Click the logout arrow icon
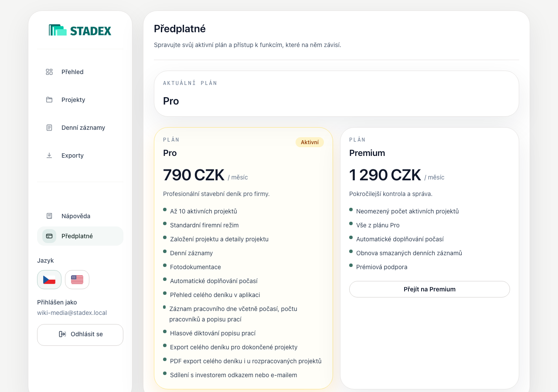This screenshot has width=558, height=392. point(62,334)
